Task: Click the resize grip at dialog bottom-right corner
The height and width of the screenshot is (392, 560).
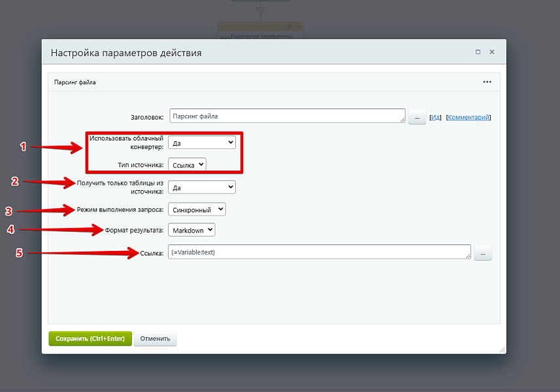Action: click(x=501, y=350)
